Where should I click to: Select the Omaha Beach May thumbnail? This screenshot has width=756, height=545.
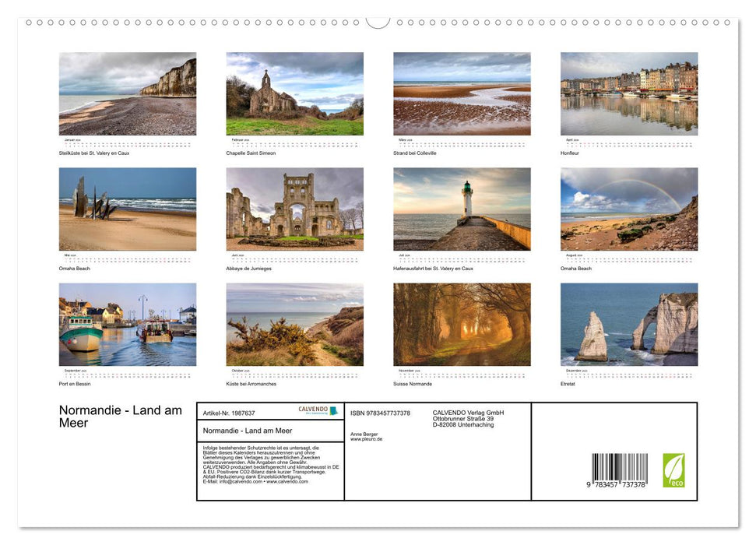(128, 208)
